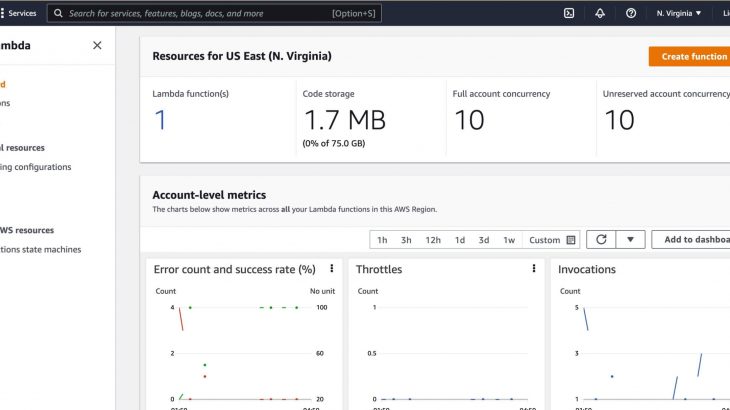Select the 12h time range
730x410 pixels.
point(433,240)
